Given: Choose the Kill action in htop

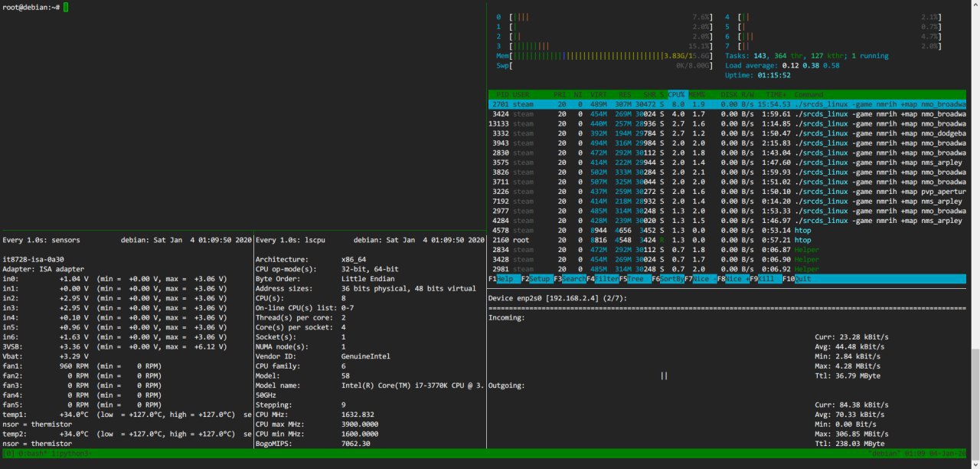Looking at the screenshot, I should (766, 279).
